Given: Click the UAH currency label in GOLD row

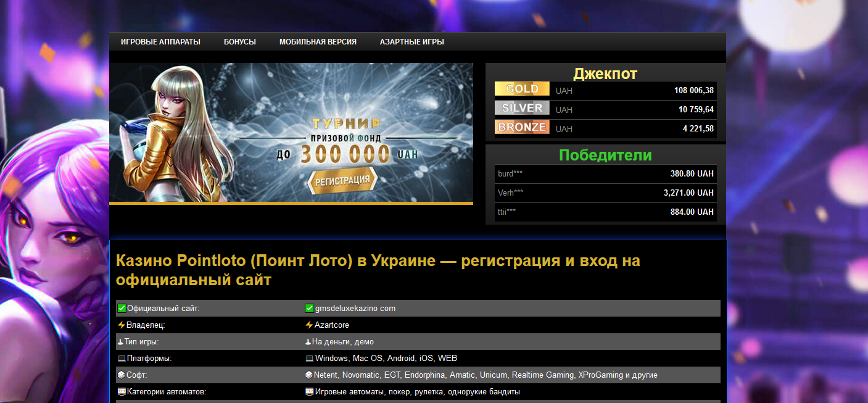Looking at the screenshot, I should pos(564,91).
